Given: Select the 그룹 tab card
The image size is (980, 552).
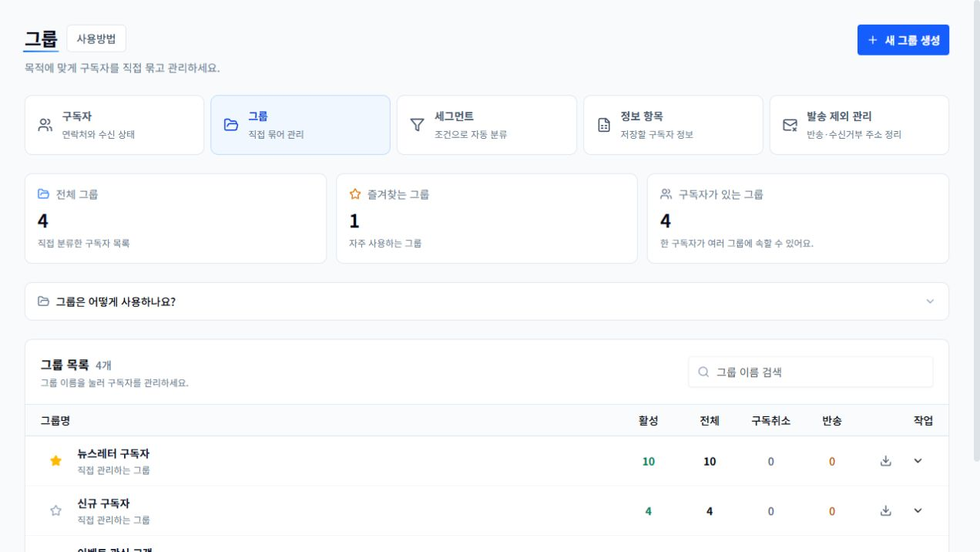Looking at the screenshot, I should point(300,125).
